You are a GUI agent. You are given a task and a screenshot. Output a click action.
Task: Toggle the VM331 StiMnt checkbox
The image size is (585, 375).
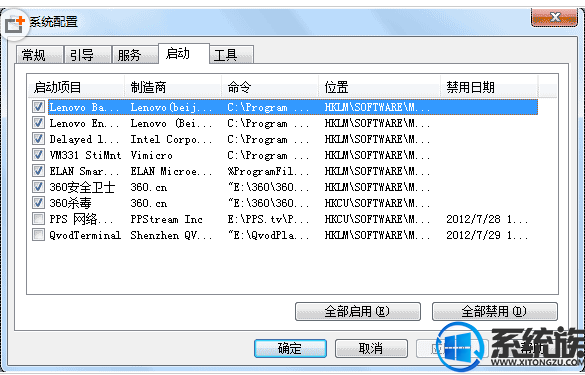pyautogui.click(x=38, y=155)
